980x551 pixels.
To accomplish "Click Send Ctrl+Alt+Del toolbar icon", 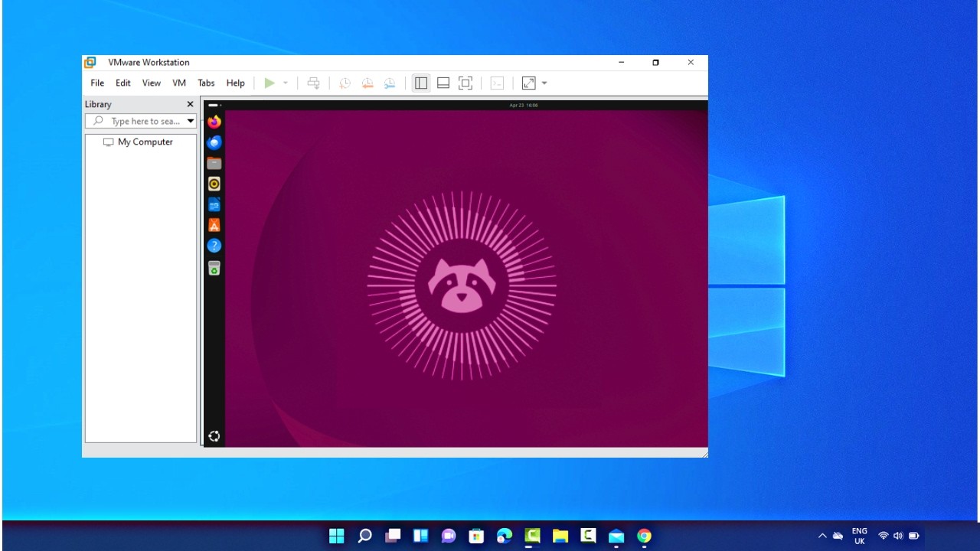I will (x=313, y=83).
